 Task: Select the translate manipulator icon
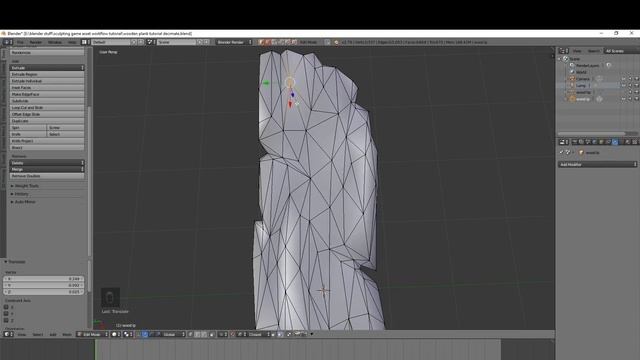(x=145, y=334)
